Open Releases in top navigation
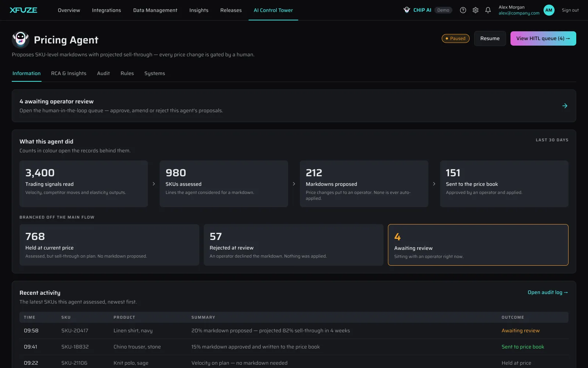The image size is (588, 368). pos(231,10)
